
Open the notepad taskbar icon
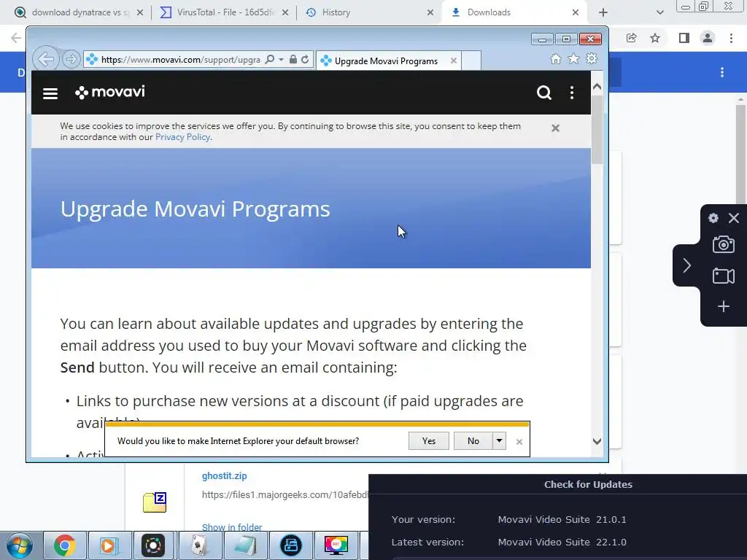pyautogui.click(x=245, y=545)
